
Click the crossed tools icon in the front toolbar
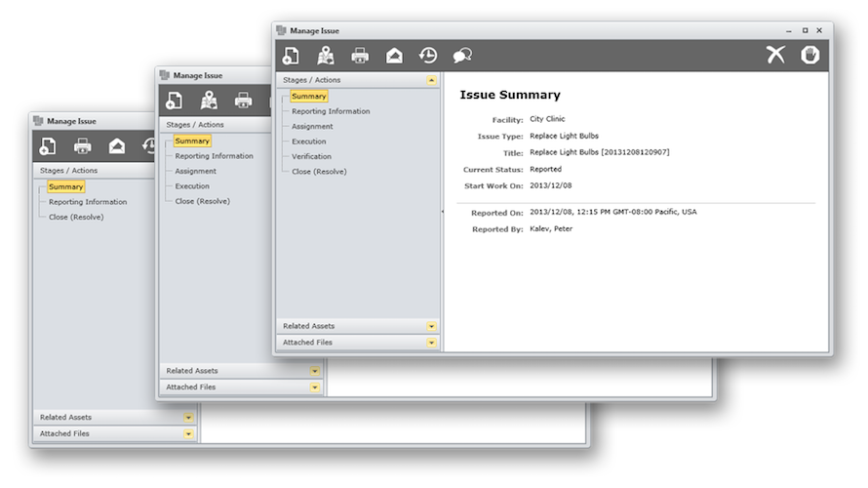tap(775, 56)
